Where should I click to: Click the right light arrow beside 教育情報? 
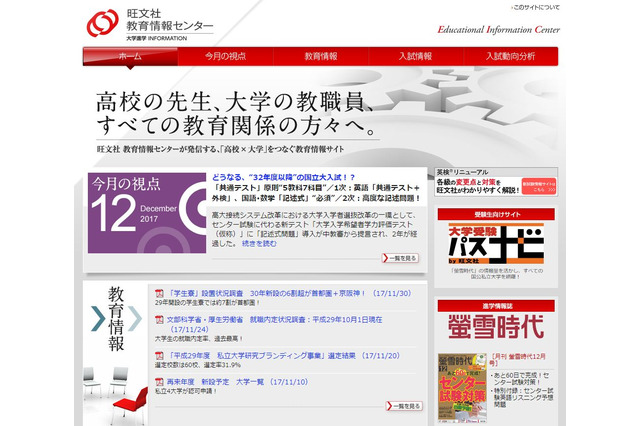(135, 319)
